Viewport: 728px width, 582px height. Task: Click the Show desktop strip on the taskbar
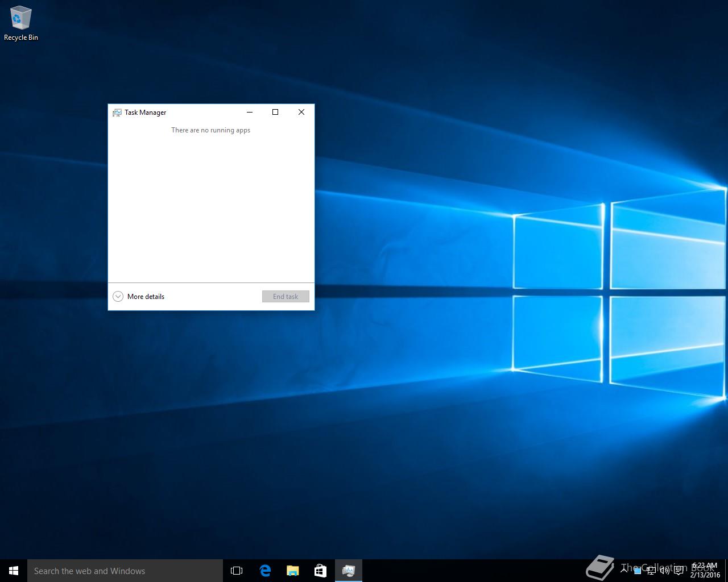point(726,571)
